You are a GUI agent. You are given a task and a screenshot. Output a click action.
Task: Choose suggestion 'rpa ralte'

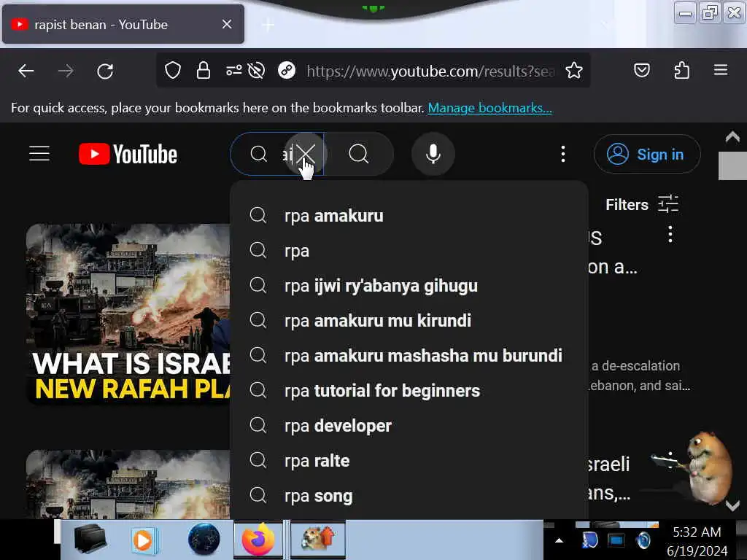409,461
